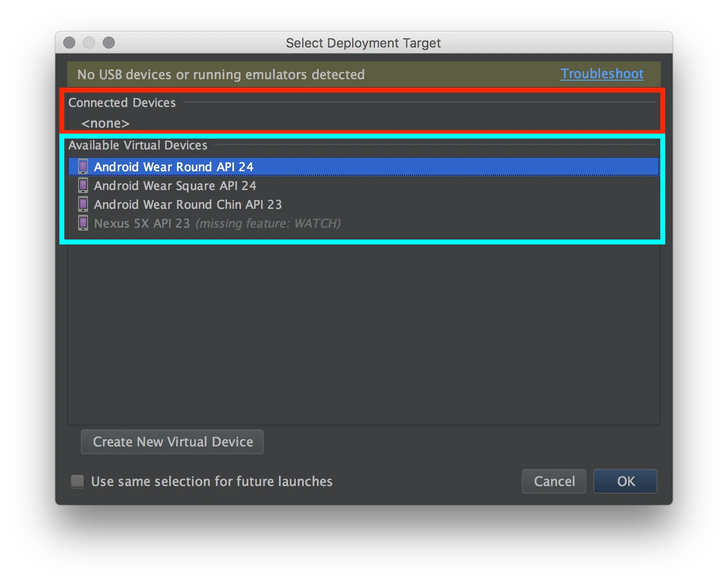Click the green zoom traffic light
This screenshot has width=728, height=584.
point(109,43)
